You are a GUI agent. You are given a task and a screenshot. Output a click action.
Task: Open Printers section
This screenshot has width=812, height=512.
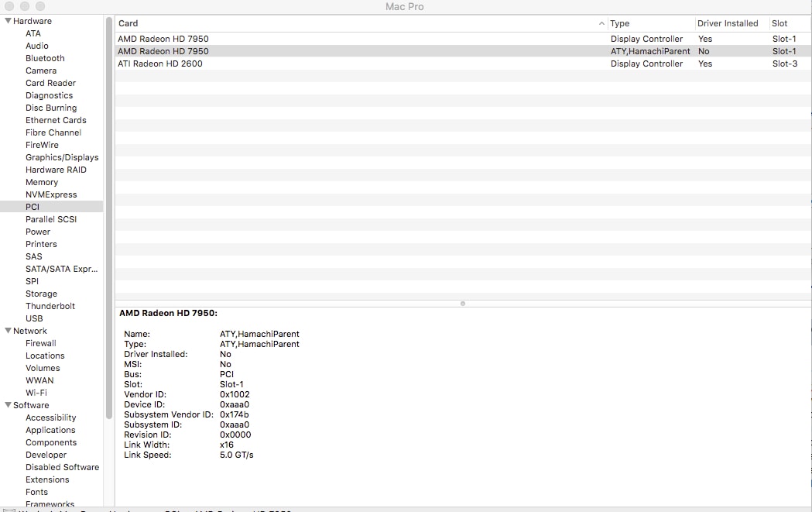[42, 244]
